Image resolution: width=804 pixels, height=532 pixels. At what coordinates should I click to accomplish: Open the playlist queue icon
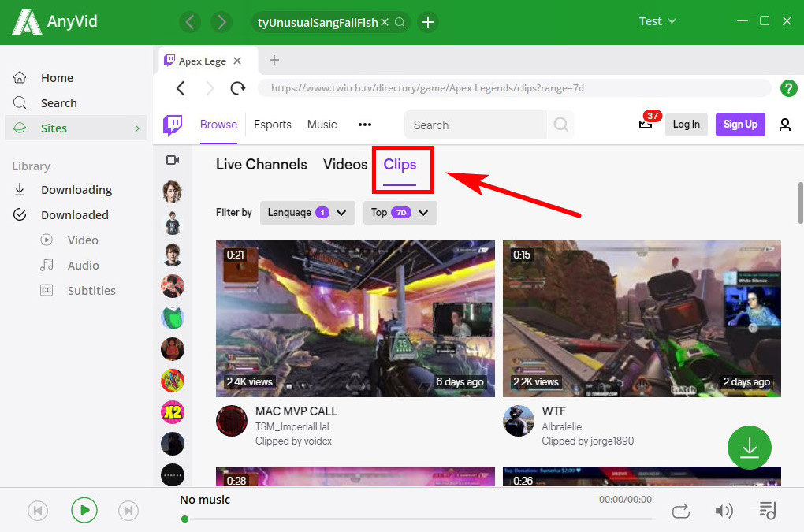768,511
